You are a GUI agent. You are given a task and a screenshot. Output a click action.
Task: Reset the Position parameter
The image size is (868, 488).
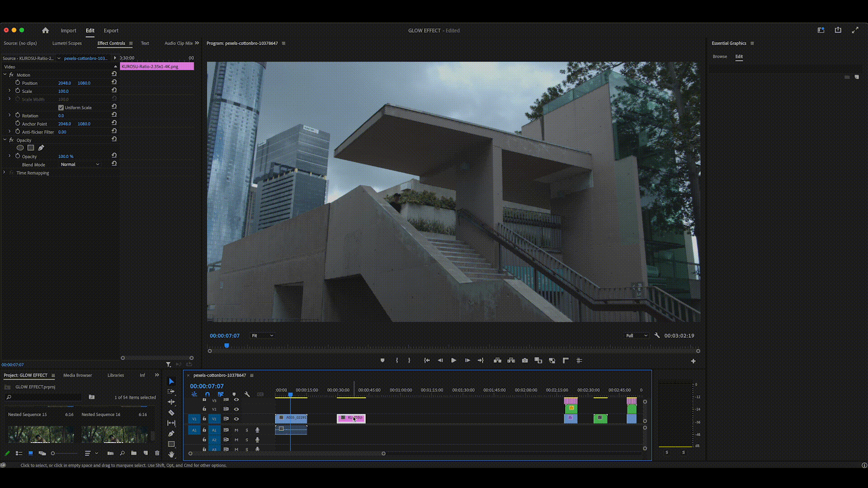[x=114, y=82]
